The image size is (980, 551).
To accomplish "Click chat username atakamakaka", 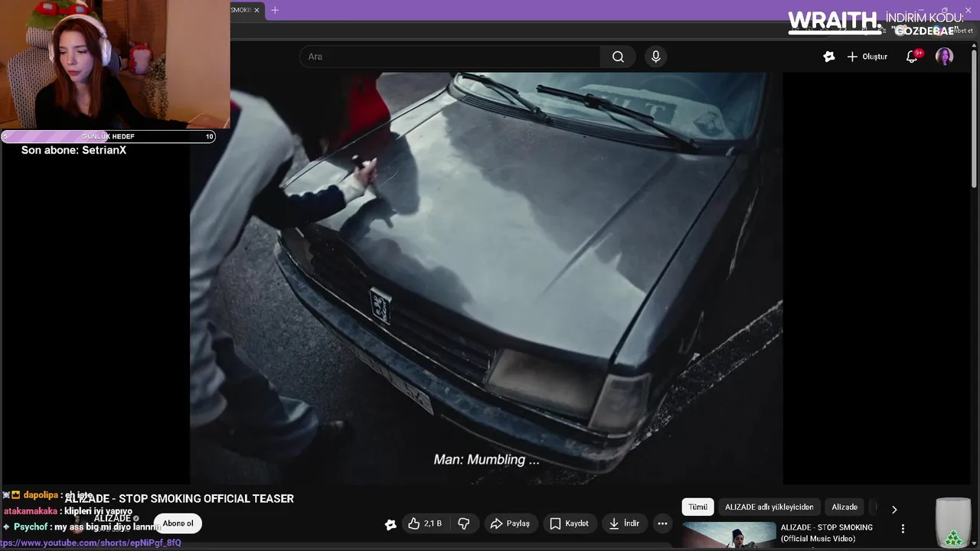I will [x=31, y=511].
